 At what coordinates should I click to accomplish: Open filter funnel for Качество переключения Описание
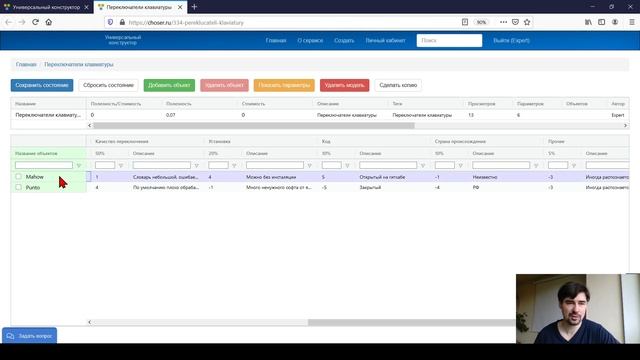(x=196, y=166)
